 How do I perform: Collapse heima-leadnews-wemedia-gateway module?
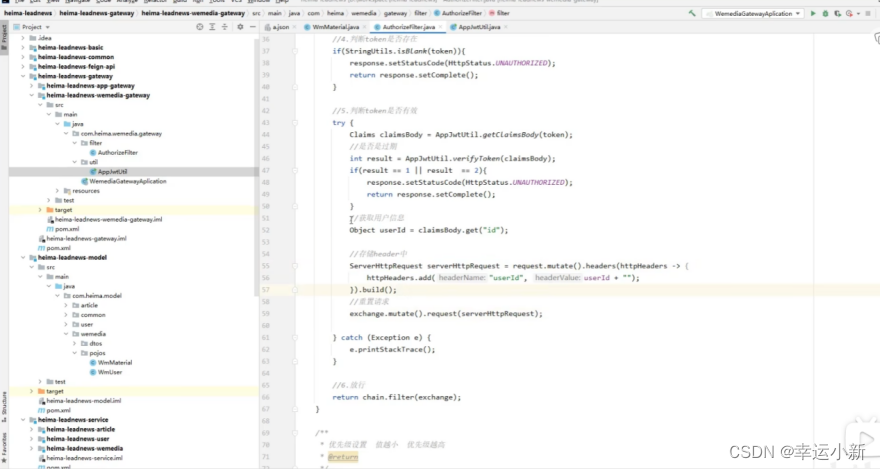coord(31,95)
